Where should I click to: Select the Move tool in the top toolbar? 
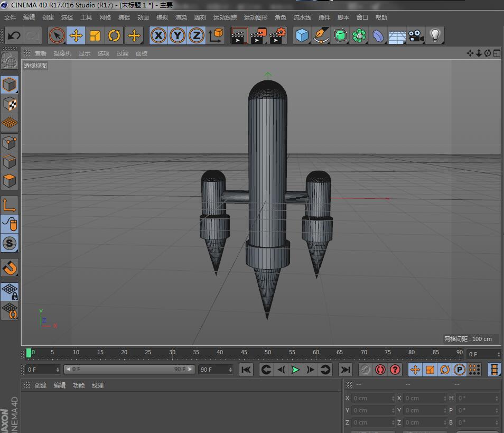[x=76, y=36]
